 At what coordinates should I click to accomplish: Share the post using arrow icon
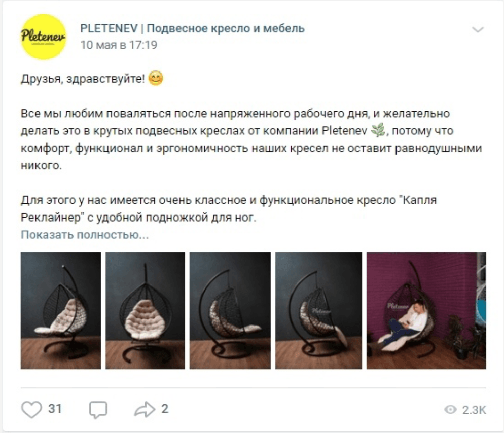[x=145, y=410]
